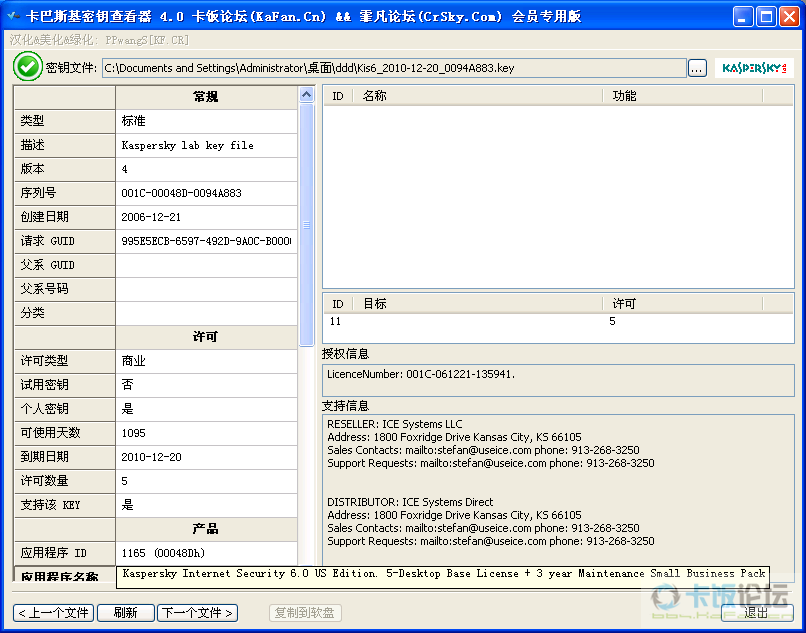Click the key file path field
Screen dimensions: 806x633
click(x=394, y=68)
